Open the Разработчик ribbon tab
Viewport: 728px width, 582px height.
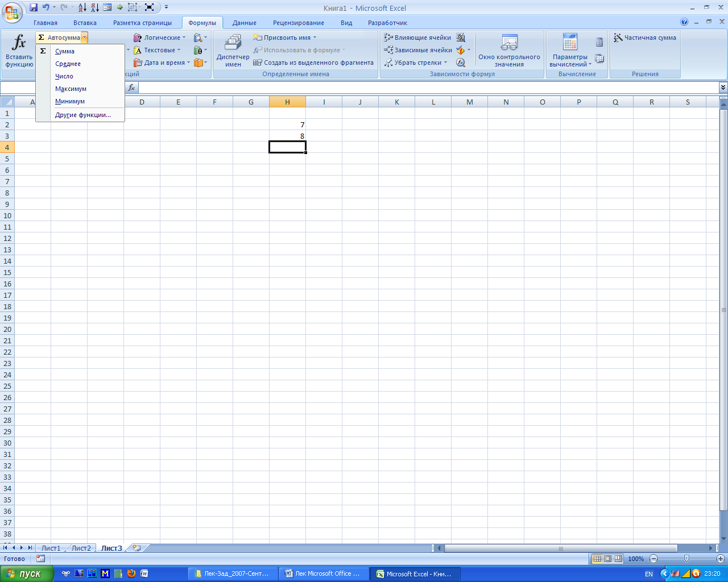tap(387, 23)
